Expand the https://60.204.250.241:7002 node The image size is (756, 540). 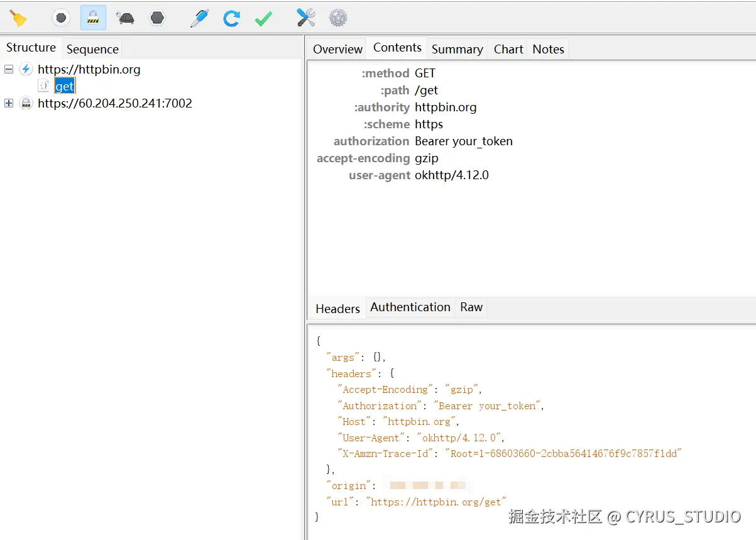point(9,103)
